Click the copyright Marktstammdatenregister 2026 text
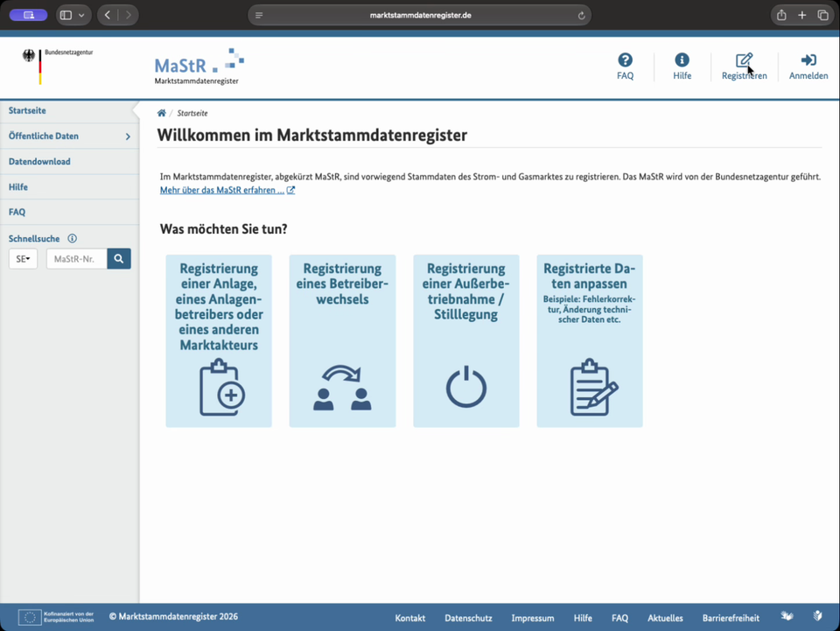This screenshot has height=631, width=840. click(173, 616)
